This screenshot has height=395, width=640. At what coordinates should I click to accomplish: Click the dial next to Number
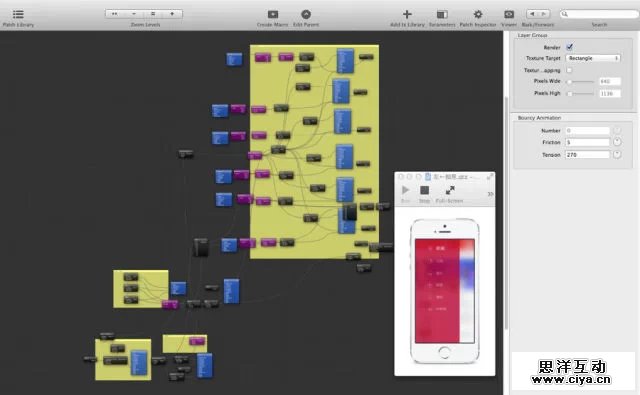click(x=617, y=130)
